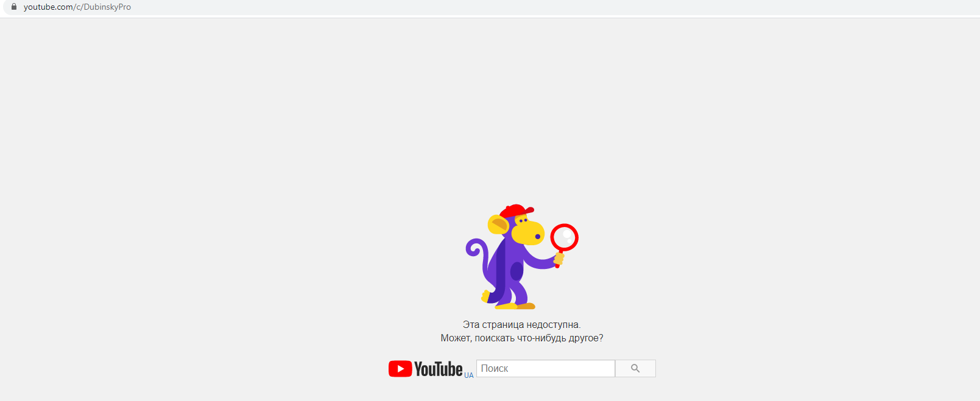Viewport: 980px width, 401px height.
Task: Click the padlock icon beside the URL
Action: [14, 7]
